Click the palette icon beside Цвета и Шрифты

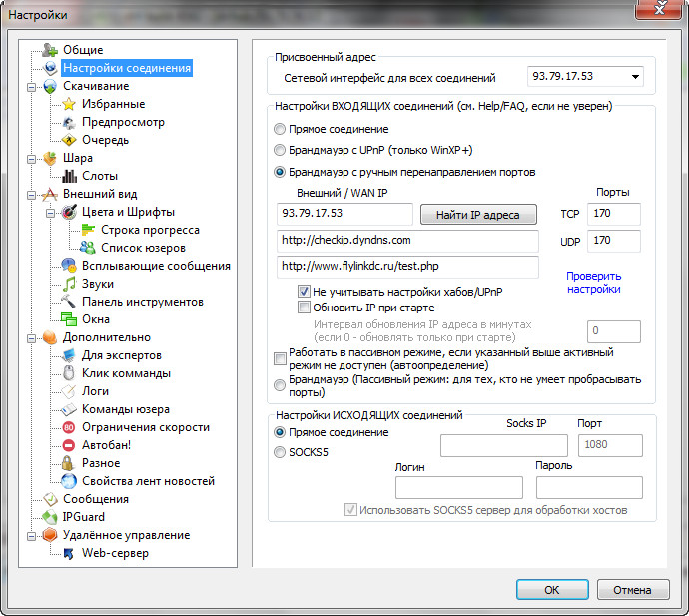69,212
